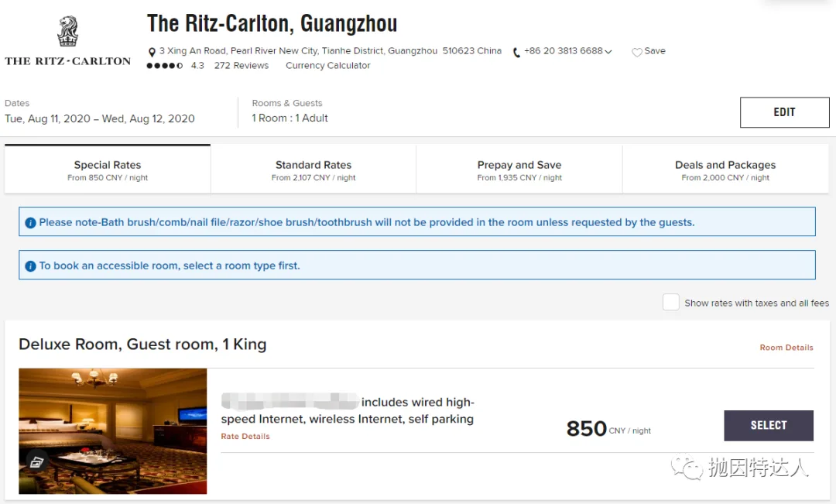This screenshot has height=504, width=836.
Task: Click the star rating dots
Action: [x=165, y=66]
